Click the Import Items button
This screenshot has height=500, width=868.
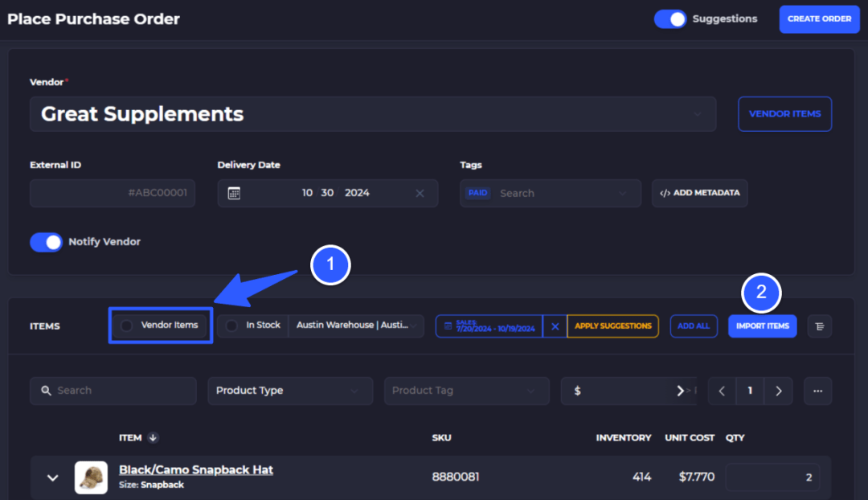[762, 326]
